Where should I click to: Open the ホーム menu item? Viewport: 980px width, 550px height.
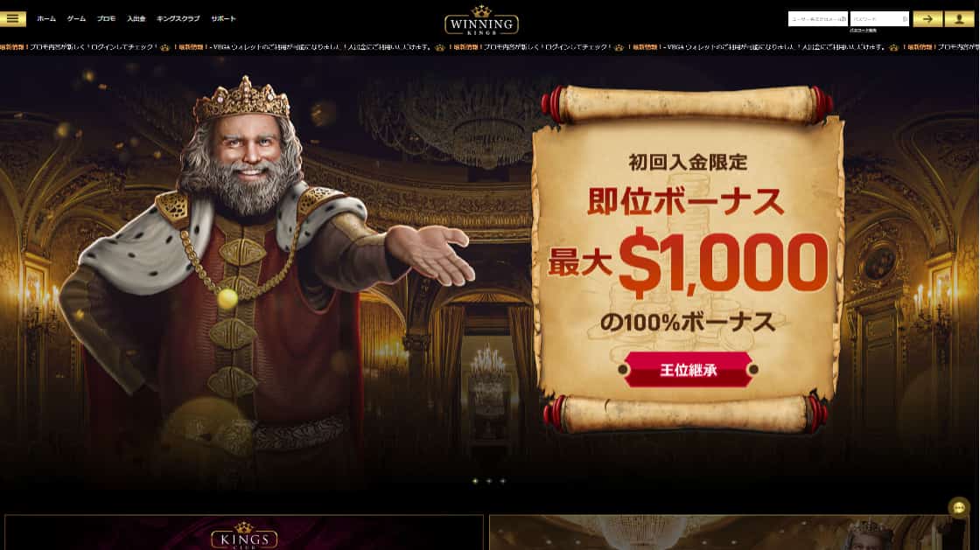[x=46, y=18]
